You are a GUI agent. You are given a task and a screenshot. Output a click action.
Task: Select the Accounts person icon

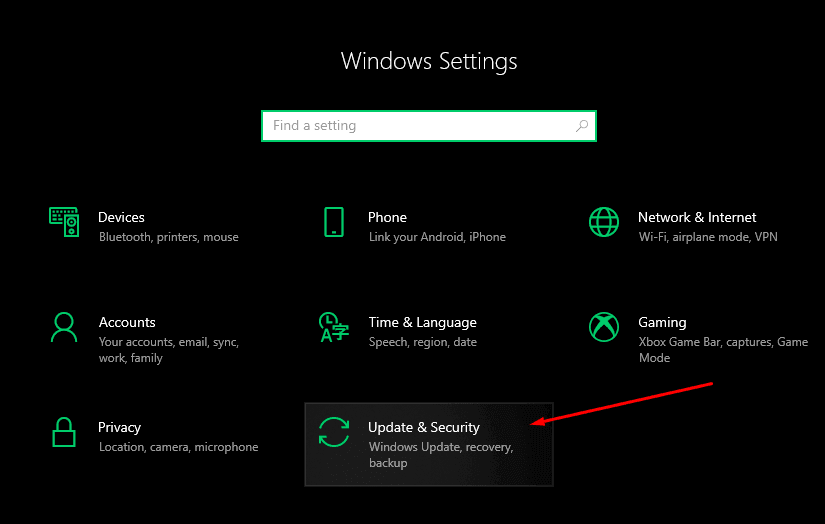(x=64, y=327)
